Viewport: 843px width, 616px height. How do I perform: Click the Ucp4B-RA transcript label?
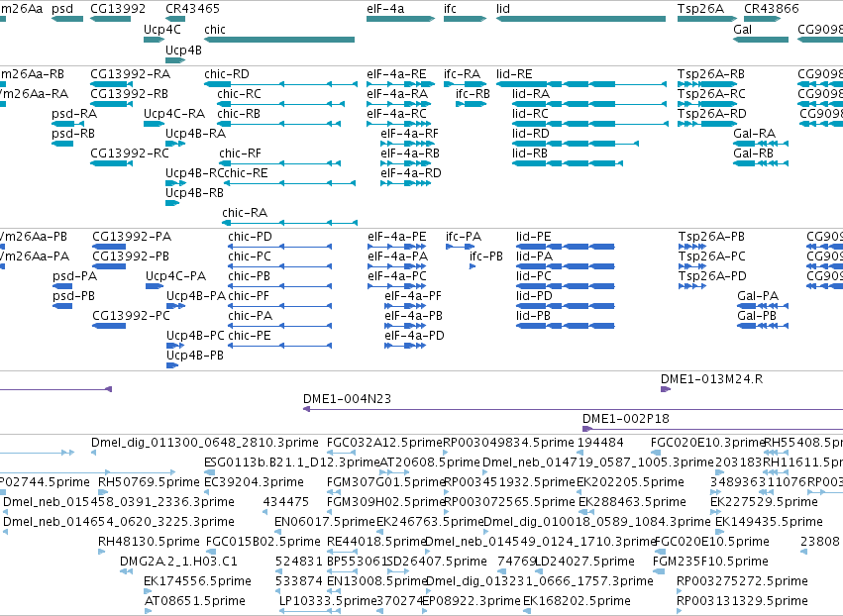pyautogui.click(x=195, y=134)
